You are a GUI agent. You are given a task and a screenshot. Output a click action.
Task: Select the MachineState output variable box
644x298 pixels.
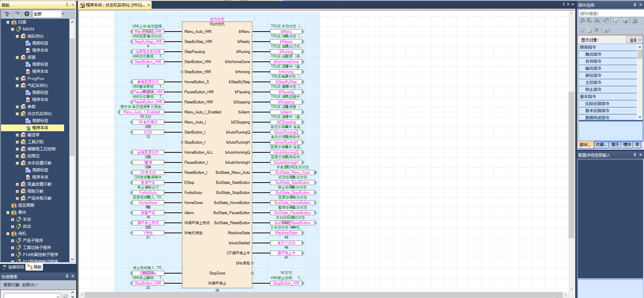pyautogui.click(x=286, y=233)
